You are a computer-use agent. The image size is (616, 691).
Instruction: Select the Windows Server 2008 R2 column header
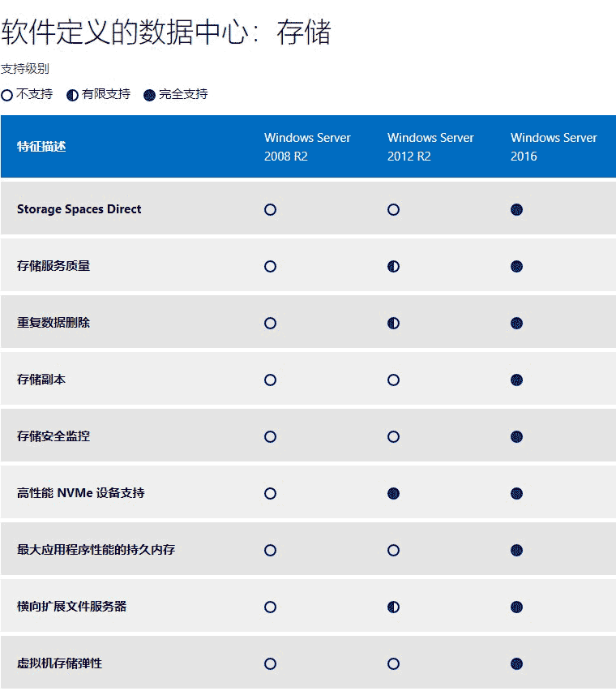[x=307, y=147]
